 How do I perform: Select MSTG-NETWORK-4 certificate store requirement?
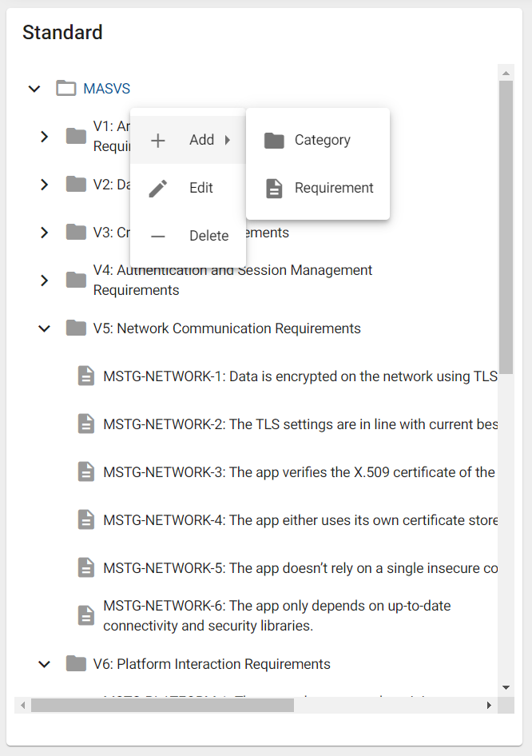[300, 519]
